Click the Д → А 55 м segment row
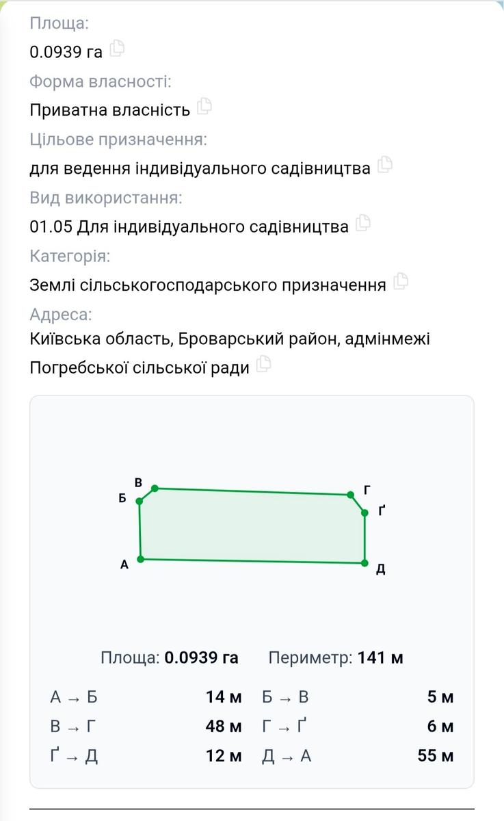 pyautogui.click(x=358, y=756)
